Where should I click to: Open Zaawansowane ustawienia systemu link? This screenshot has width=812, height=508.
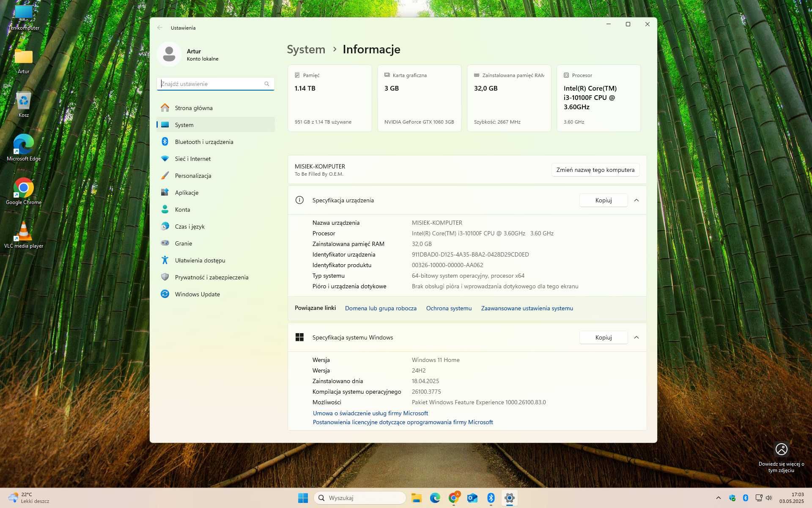[527, 308]
